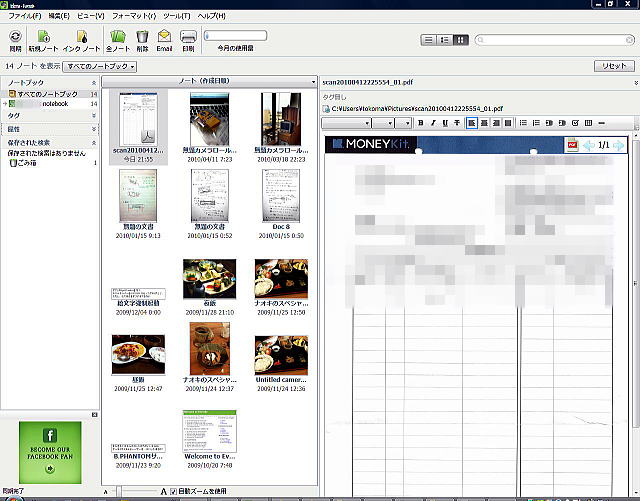640x501 pixels.
Task: Click the リセット (Reset) button
Action: click(610, 65)
